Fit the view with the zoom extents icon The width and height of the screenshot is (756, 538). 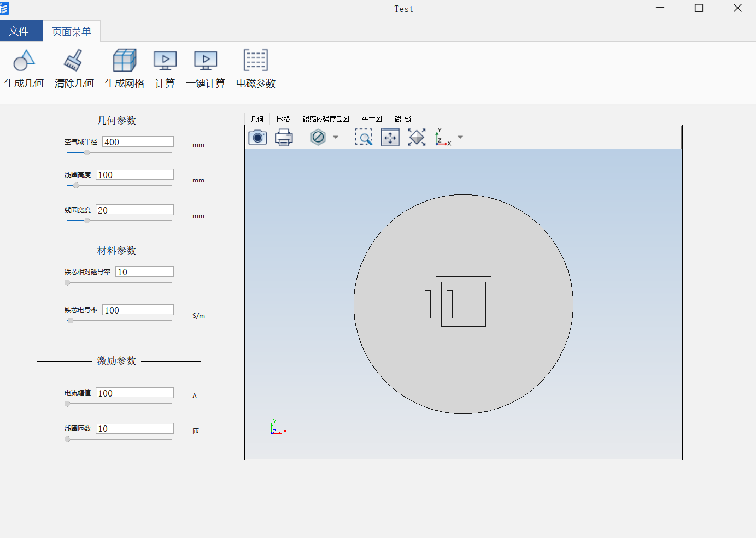tap(417, 137)
